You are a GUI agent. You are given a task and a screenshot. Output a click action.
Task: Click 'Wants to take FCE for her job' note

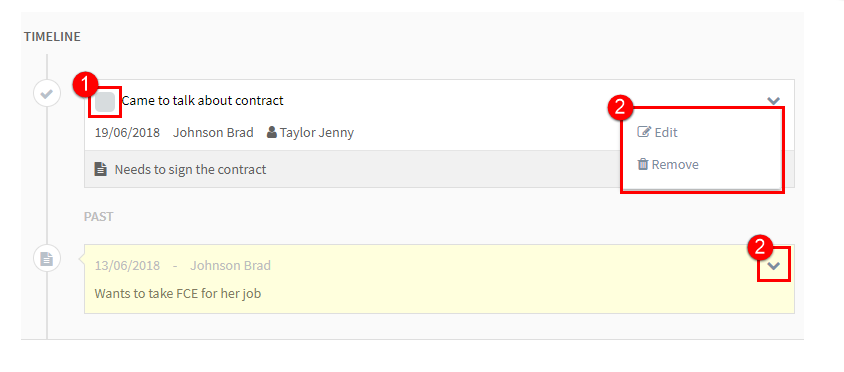(178, 294)
